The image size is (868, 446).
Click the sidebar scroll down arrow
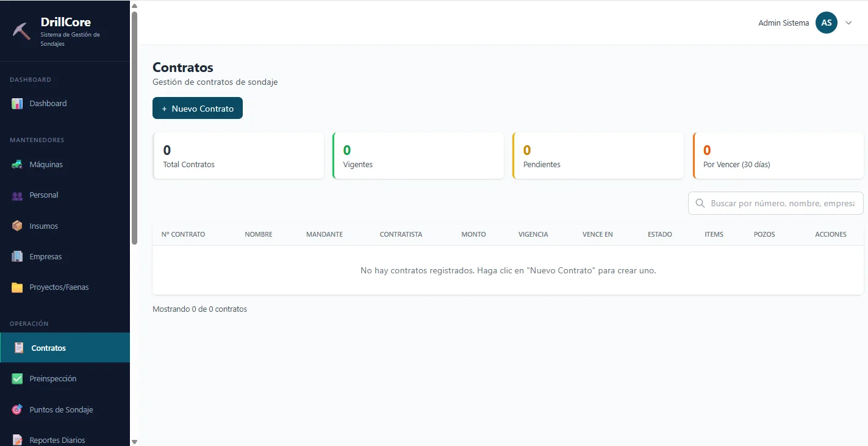click(x=134, y=441)
